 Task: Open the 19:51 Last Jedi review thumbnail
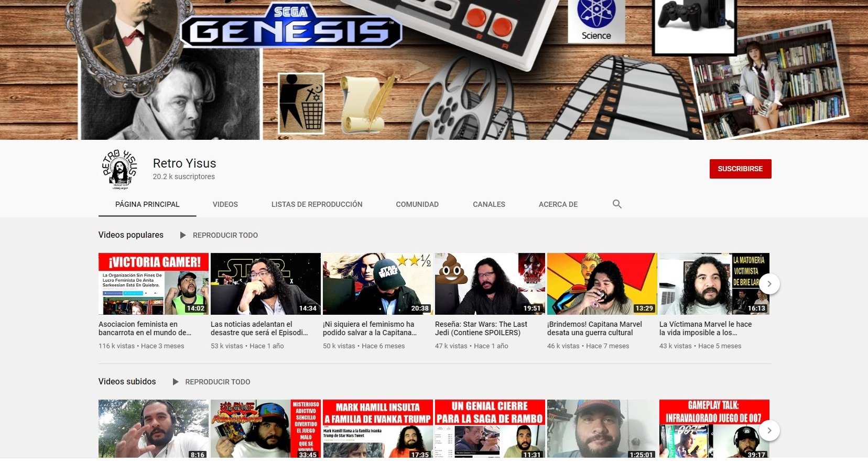(x=490, y=284)
